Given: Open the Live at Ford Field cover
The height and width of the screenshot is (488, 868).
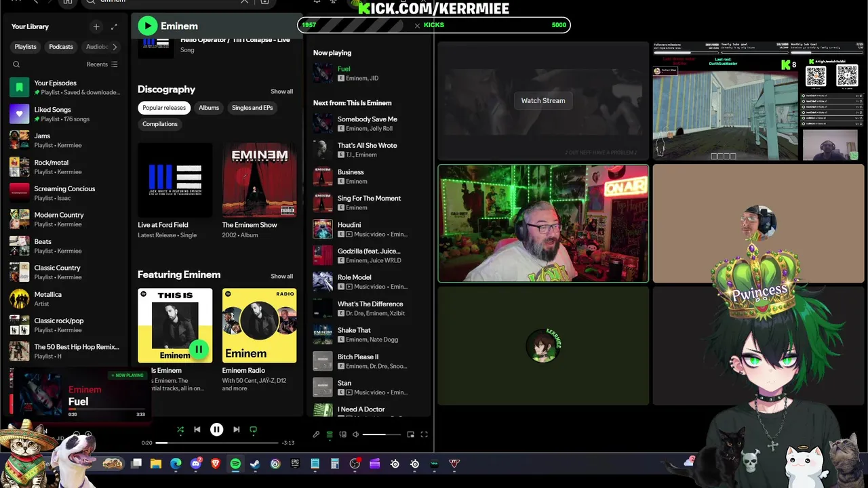Looking at the screenshot, I should point(175,180).
